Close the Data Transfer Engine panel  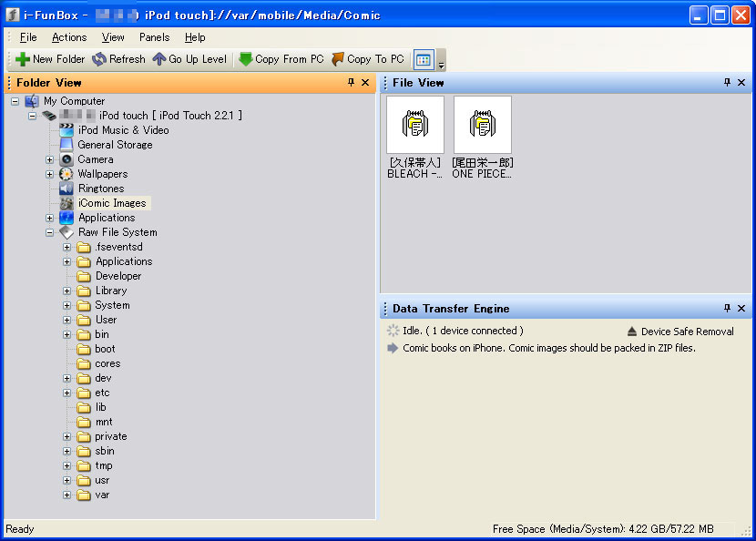741,308
